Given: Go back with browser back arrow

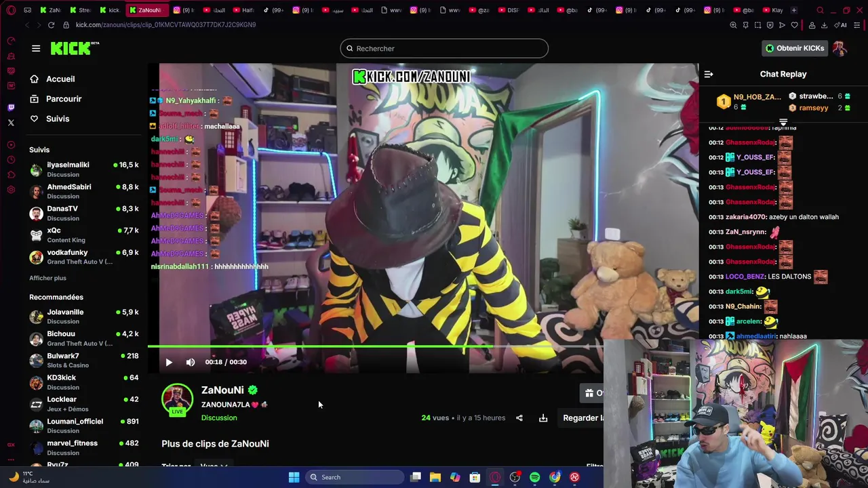Looking at the screenshot, I should [27, 25].
